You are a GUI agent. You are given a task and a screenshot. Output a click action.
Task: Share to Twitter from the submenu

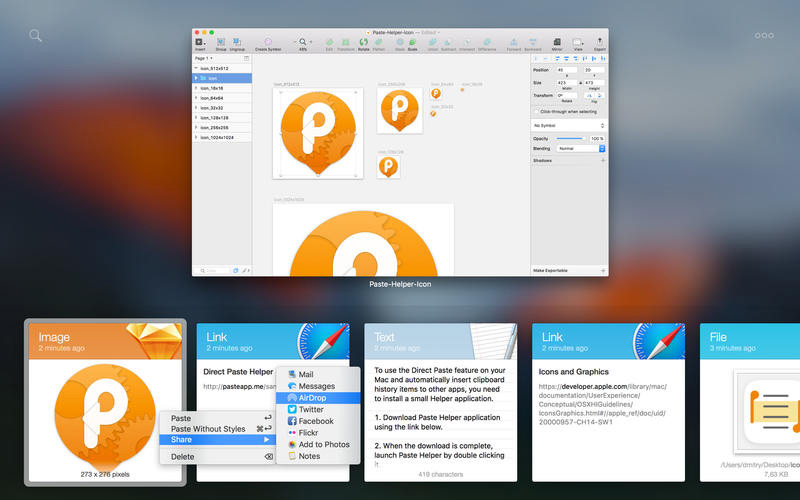[310, 409]
